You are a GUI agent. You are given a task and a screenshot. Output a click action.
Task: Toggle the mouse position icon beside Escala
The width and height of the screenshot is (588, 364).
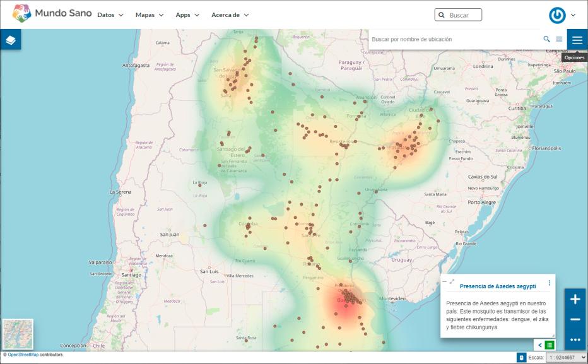pos(522,357)
